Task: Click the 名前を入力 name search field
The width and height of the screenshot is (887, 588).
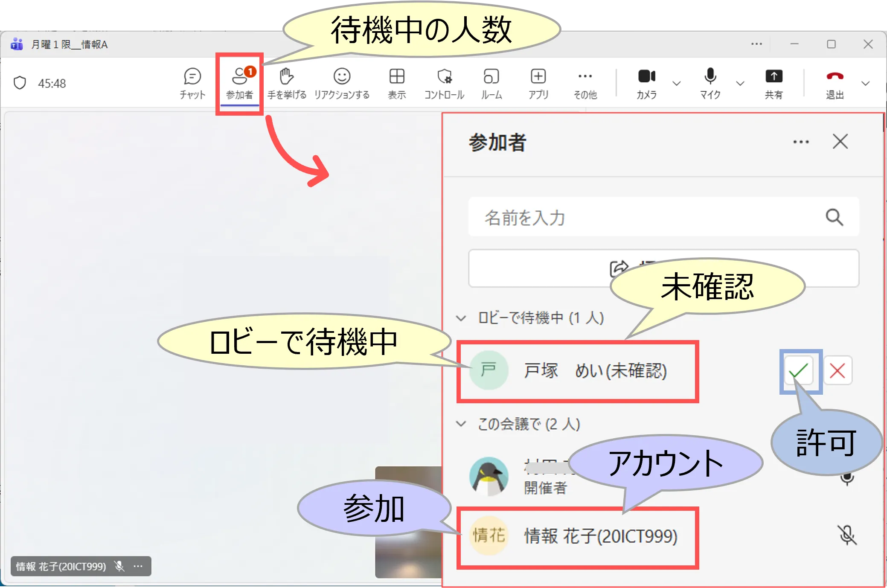Action: [x=640, y=217]
